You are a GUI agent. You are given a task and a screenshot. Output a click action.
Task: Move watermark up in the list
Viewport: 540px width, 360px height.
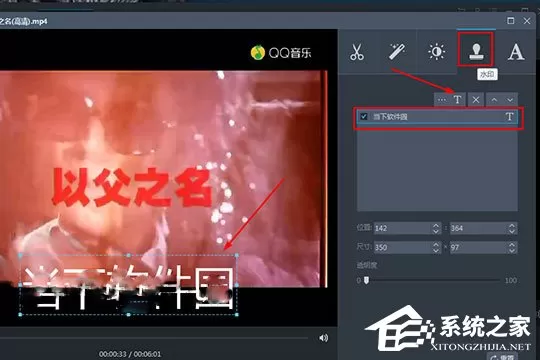click(x=494, y=100)
